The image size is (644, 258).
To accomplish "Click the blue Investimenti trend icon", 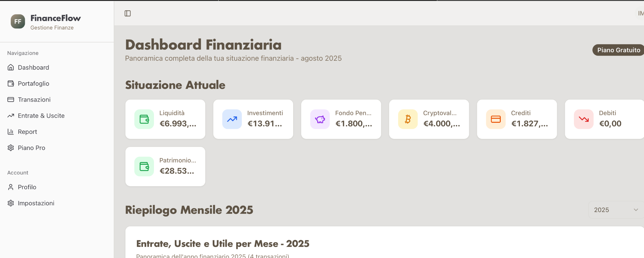I will [232, 119].
